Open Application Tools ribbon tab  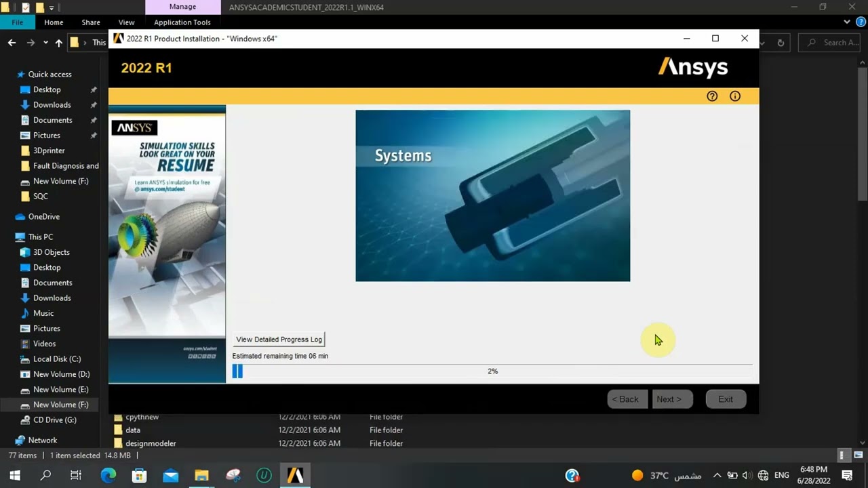182,22
